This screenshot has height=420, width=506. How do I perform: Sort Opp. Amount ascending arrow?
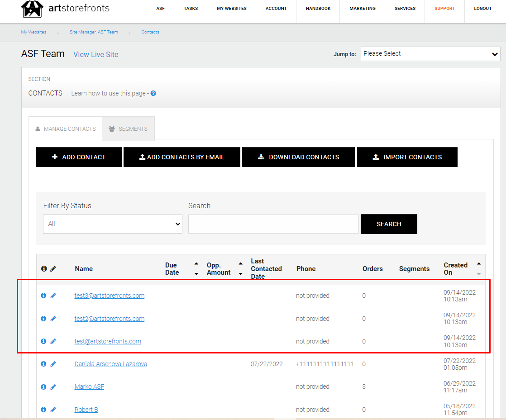[240, 264]
